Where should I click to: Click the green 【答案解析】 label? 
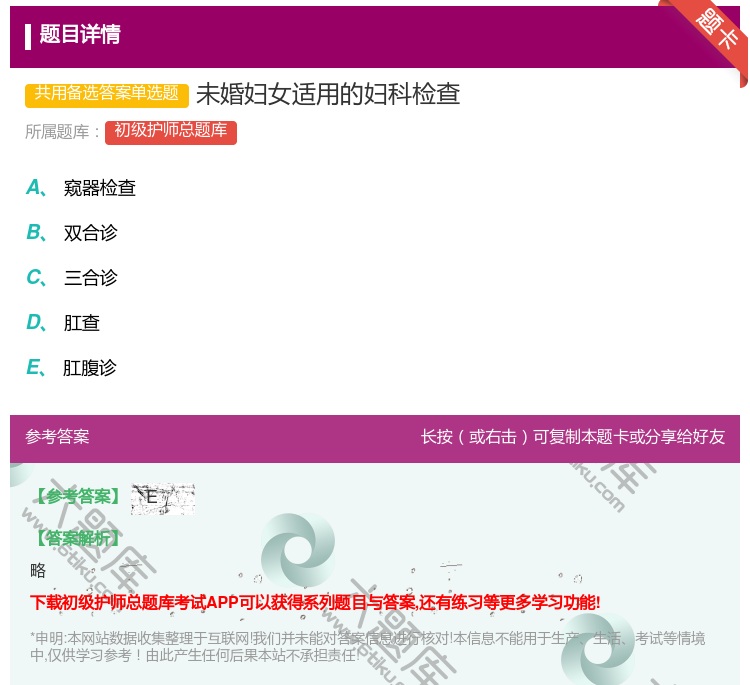(78, 538)
